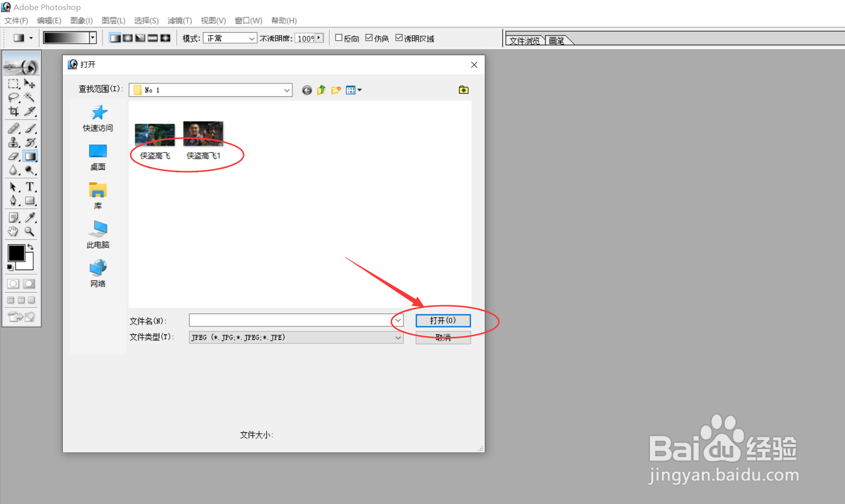The image size is (845, 504).
Task: Expand the 查找范围 folder dropdown
Action: click(287, 90)
